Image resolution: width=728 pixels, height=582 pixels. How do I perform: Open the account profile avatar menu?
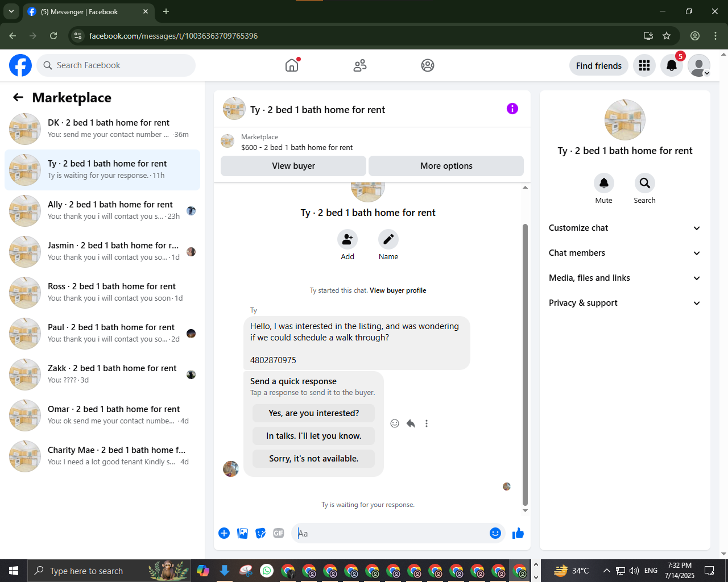coord(699,65)
